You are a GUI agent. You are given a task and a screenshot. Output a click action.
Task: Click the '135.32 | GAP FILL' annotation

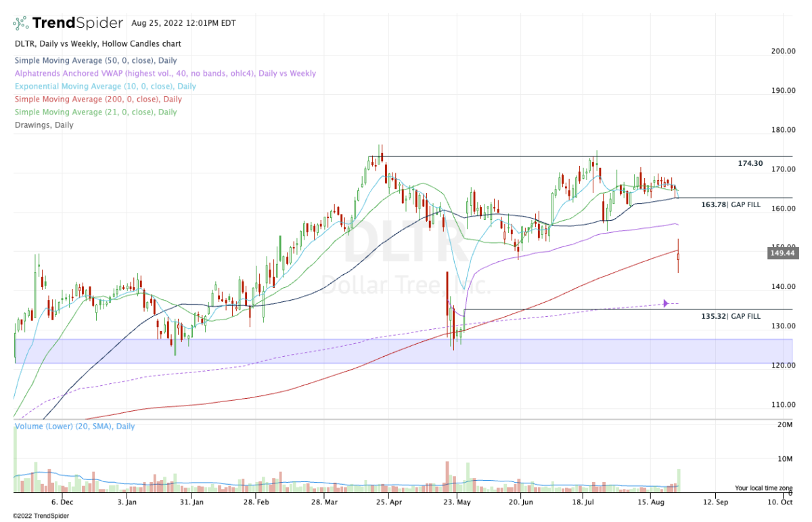[731, 316]
